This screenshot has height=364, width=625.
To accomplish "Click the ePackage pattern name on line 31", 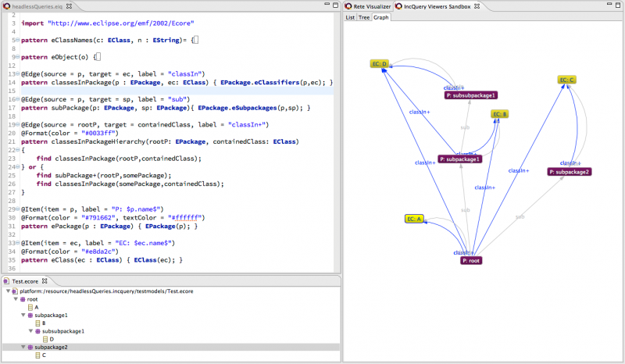I will tap(66, 227).
